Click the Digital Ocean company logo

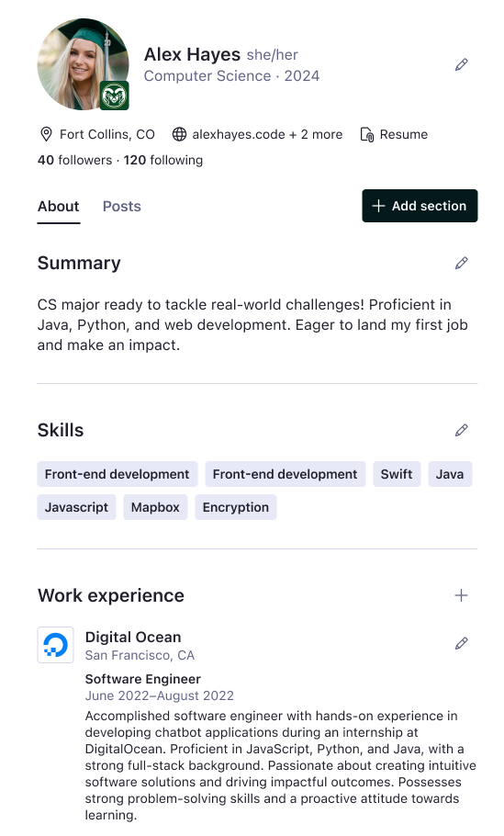click(x=55, y=645)
